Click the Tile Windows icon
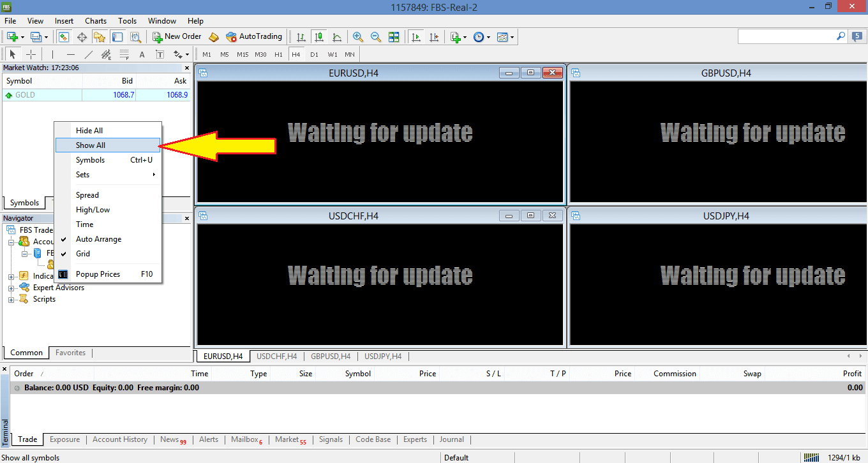The height and width of the screenshot is (463, 868). coord(394,37)
